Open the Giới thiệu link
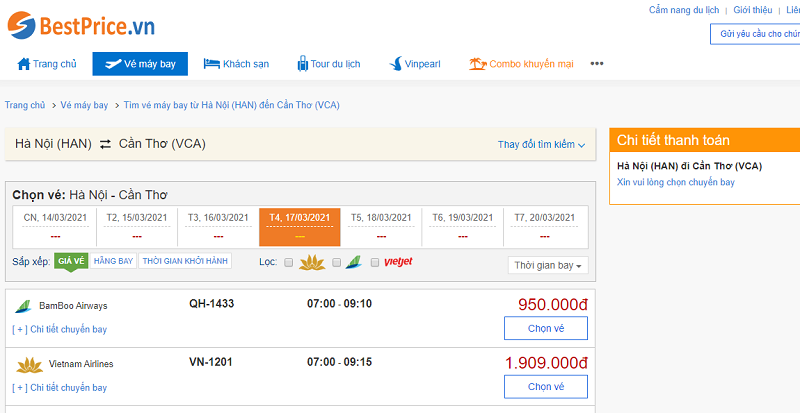The image size is (800, 413). point(753,10)
